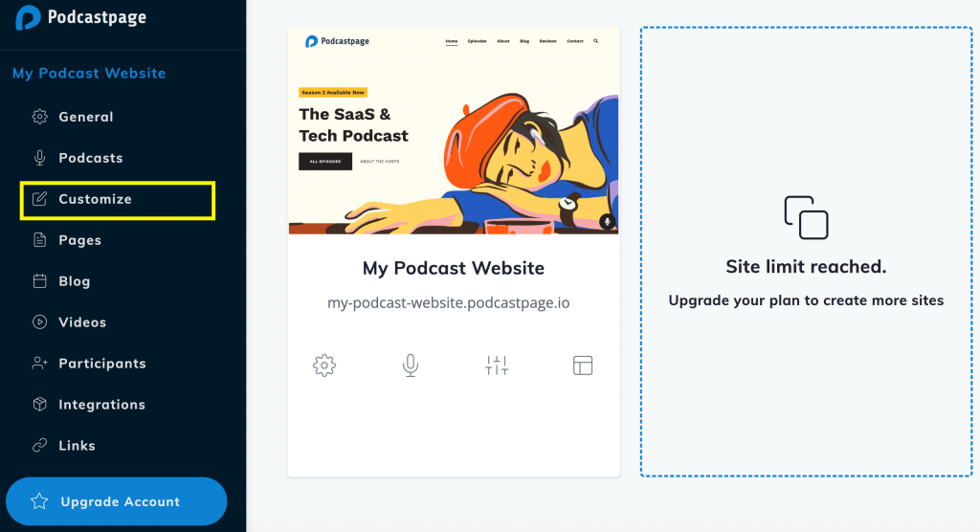Click the search magnifier icon in preview
The image size is (980, 532).
click(595, 41)
